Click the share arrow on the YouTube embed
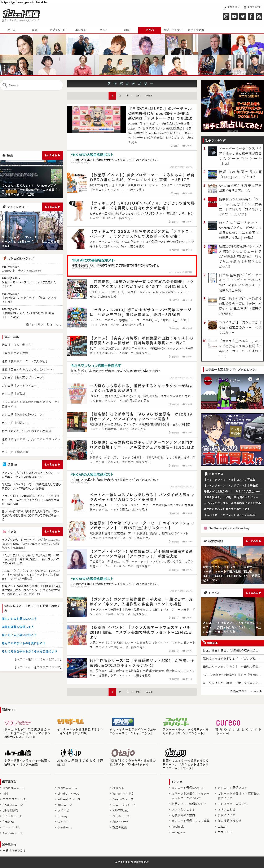The width and height of the screenshot is (264, 868). coord(258,379)
